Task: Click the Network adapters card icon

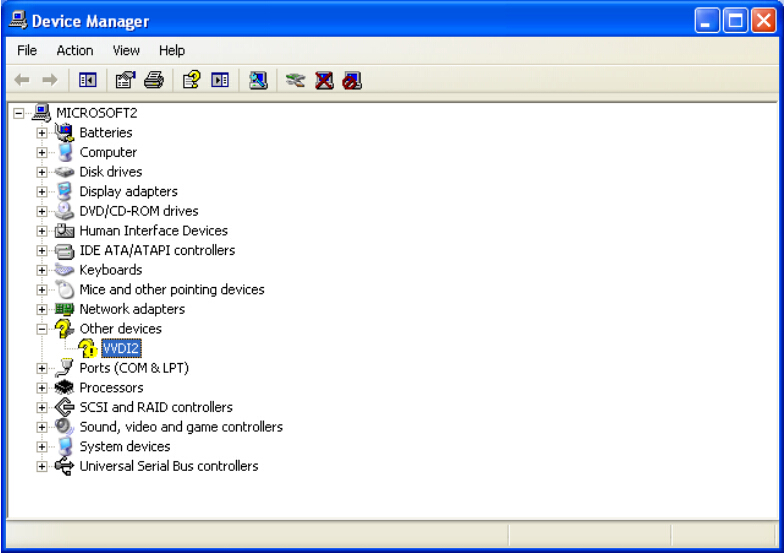Action: coord(64,309)
